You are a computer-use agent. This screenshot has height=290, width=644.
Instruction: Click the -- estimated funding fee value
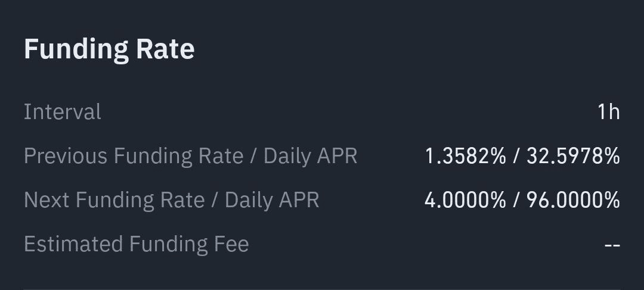tap(612, 245)
